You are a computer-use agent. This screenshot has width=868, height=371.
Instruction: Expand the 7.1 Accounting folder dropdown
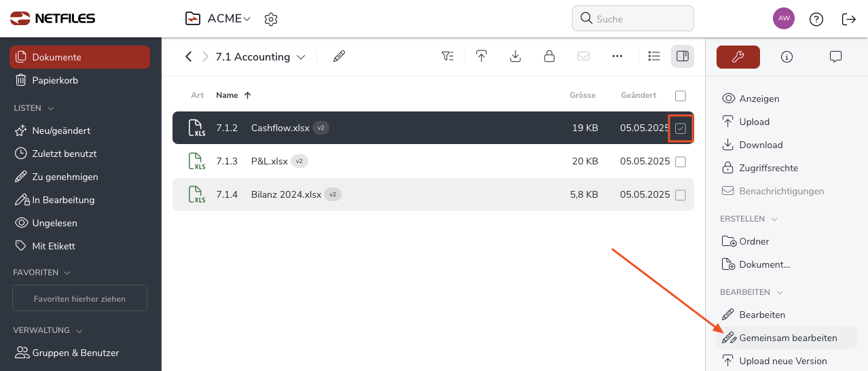click(x=301, y=57)
